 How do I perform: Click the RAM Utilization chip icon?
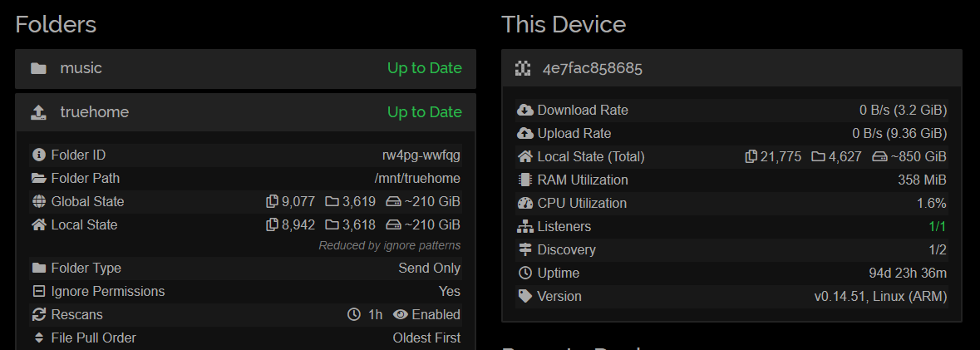click(x=525, y=180)
